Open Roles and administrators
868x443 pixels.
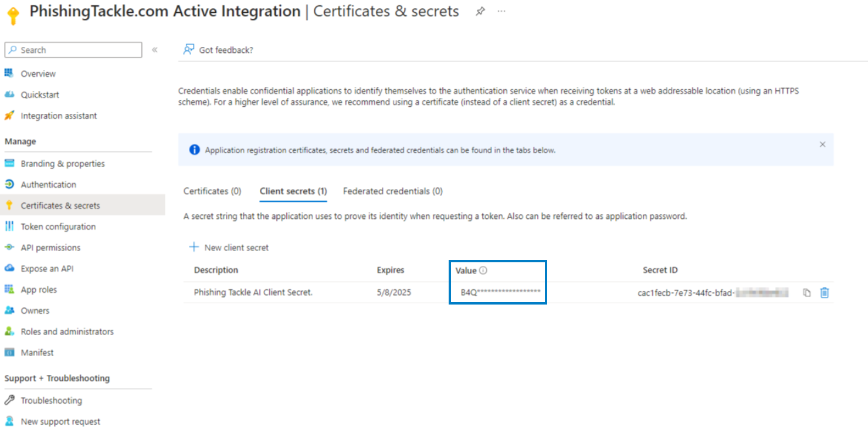tap(67, 332)
